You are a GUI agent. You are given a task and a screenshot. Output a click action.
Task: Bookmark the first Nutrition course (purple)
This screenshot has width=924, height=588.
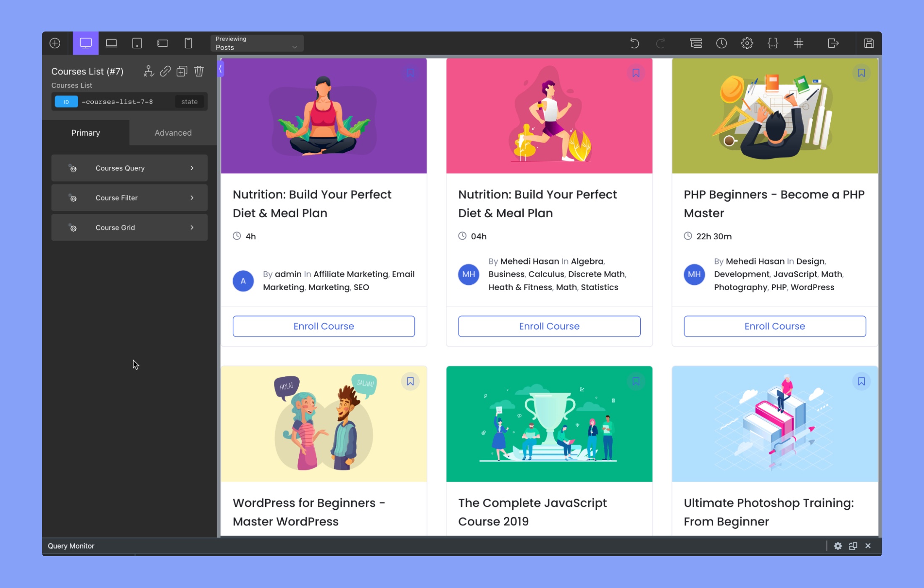410,73
